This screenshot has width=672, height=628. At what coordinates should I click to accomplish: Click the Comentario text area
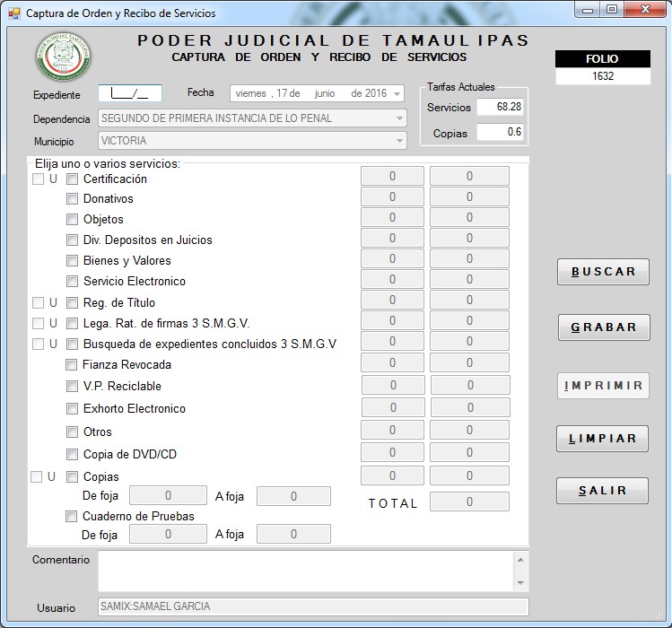[306, 571]
